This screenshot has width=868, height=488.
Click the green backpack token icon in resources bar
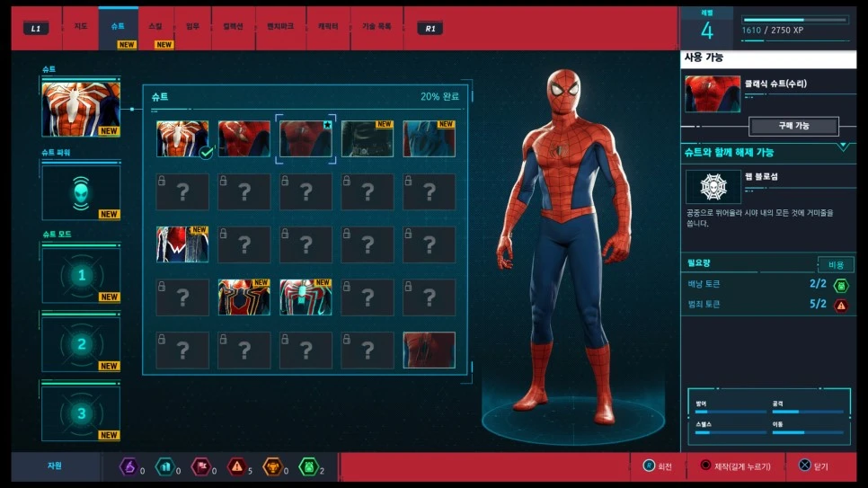309,467
